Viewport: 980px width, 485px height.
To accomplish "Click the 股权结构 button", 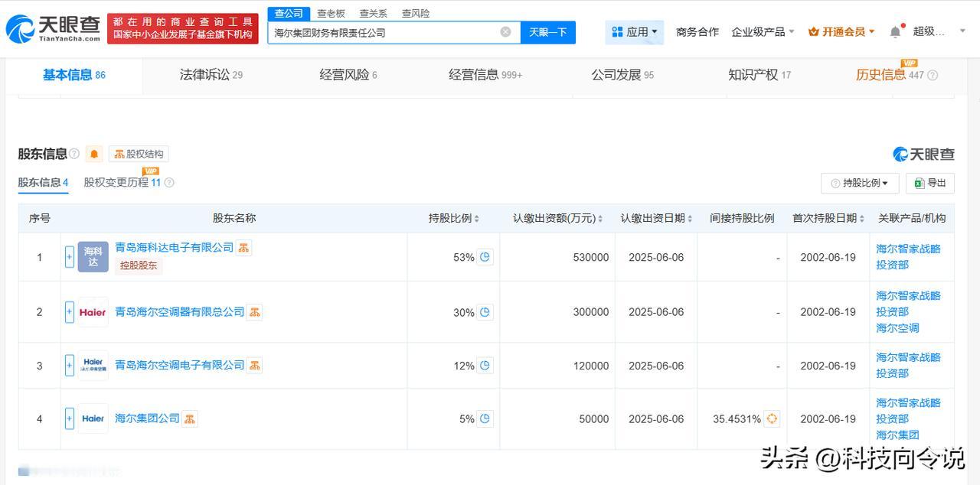I will pos(139,154).
